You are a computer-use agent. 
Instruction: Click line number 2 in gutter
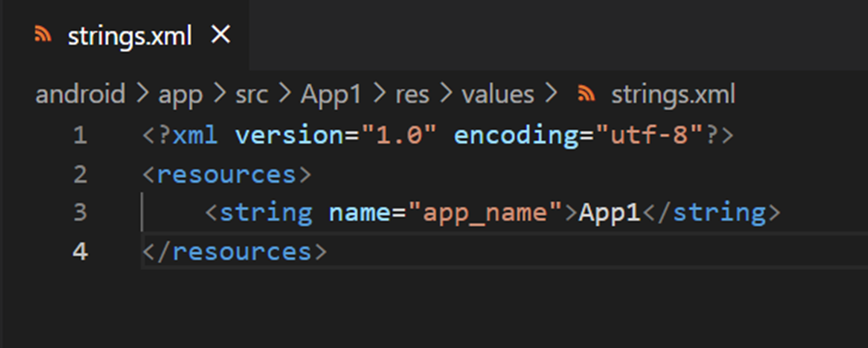coord(80,174)
